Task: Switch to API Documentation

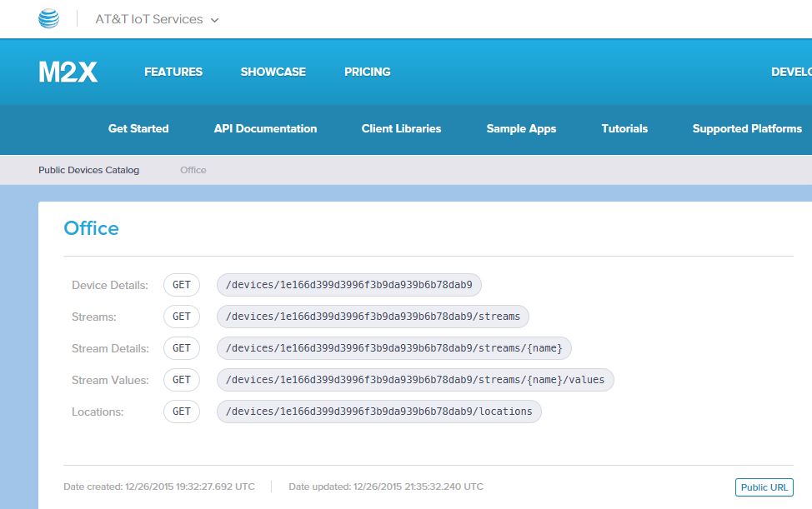Action: 265,129
